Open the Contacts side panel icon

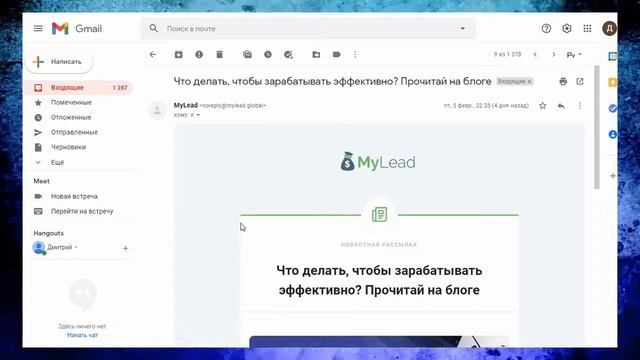[x=612, y=134]
